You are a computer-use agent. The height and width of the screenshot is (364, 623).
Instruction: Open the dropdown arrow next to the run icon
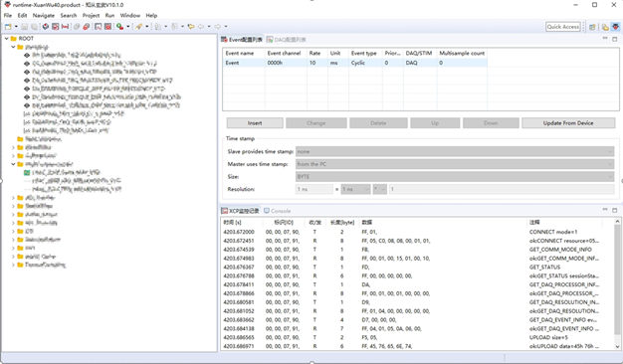128,27
